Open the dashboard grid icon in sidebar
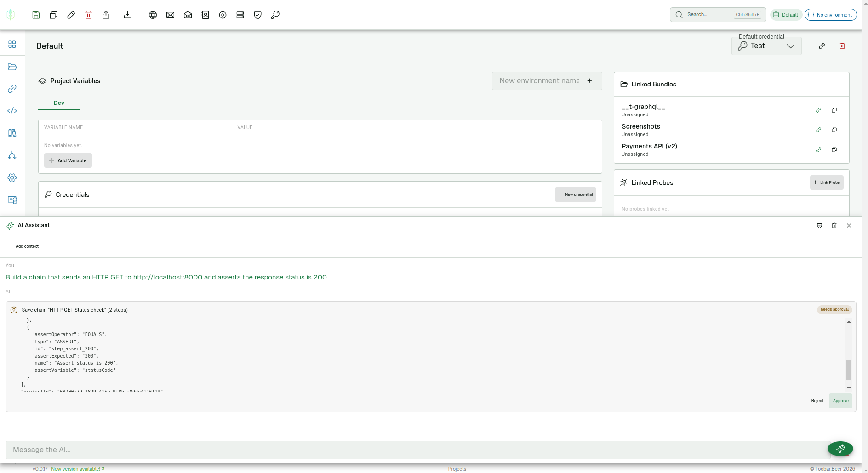 pyautogui.click(x=12, y=44)
